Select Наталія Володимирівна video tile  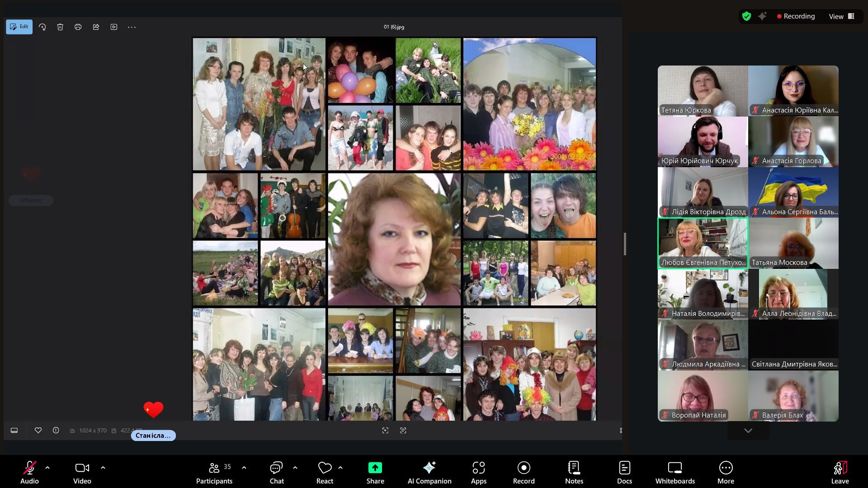click(703, 294)
